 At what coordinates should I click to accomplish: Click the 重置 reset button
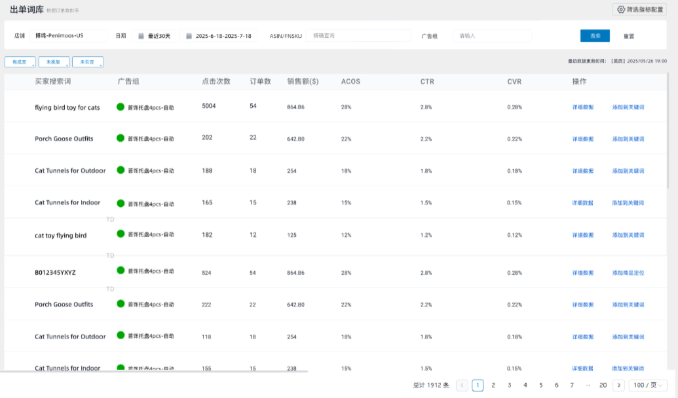point(629,36)
